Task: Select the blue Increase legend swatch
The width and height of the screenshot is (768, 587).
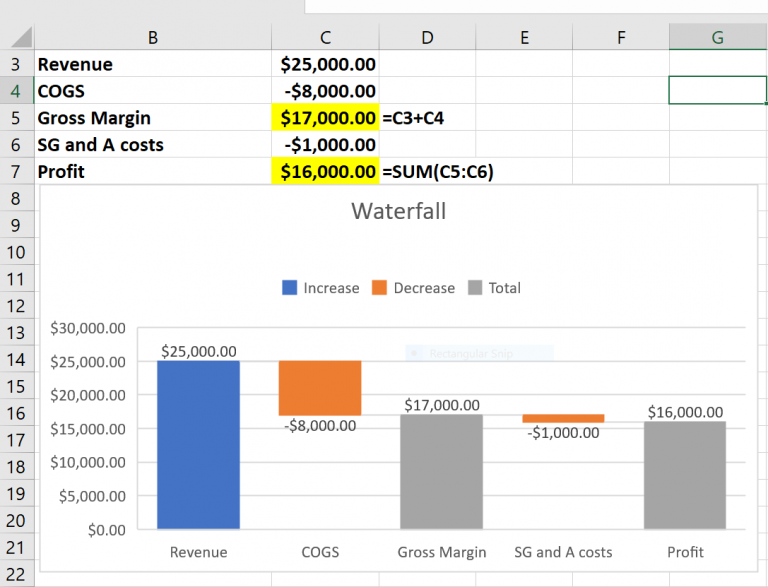Action: 289,288
